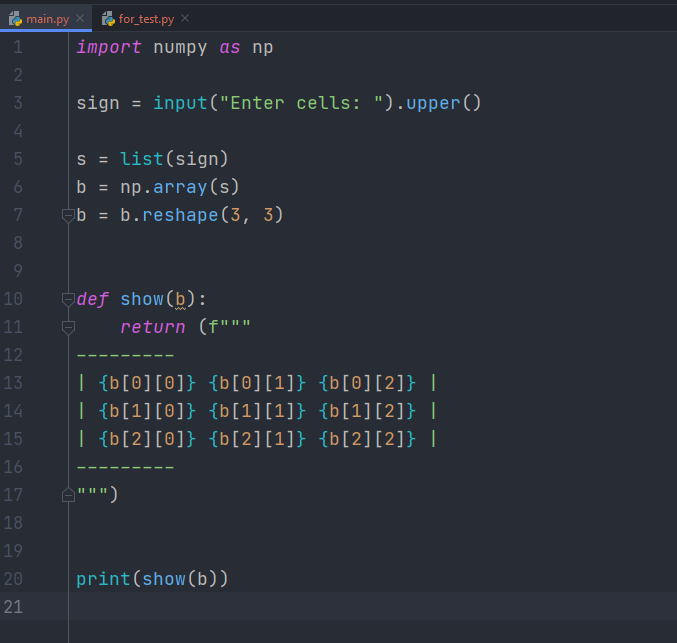Click the dashed line on line 12
The image size is (677, 643).
click(125, 355)
